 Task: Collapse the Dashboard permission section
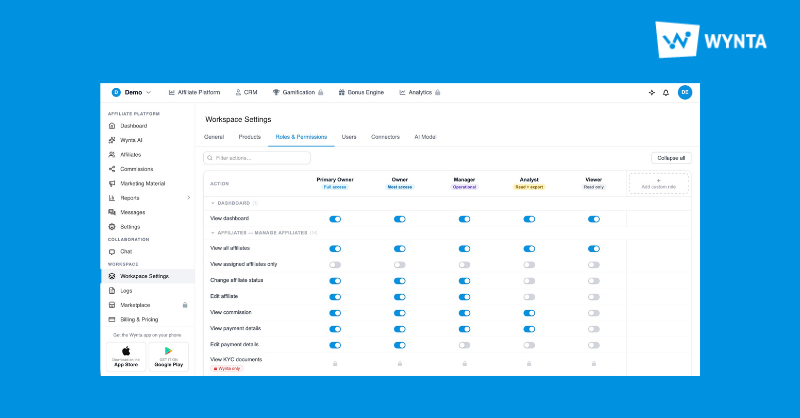tap(213, 203)
